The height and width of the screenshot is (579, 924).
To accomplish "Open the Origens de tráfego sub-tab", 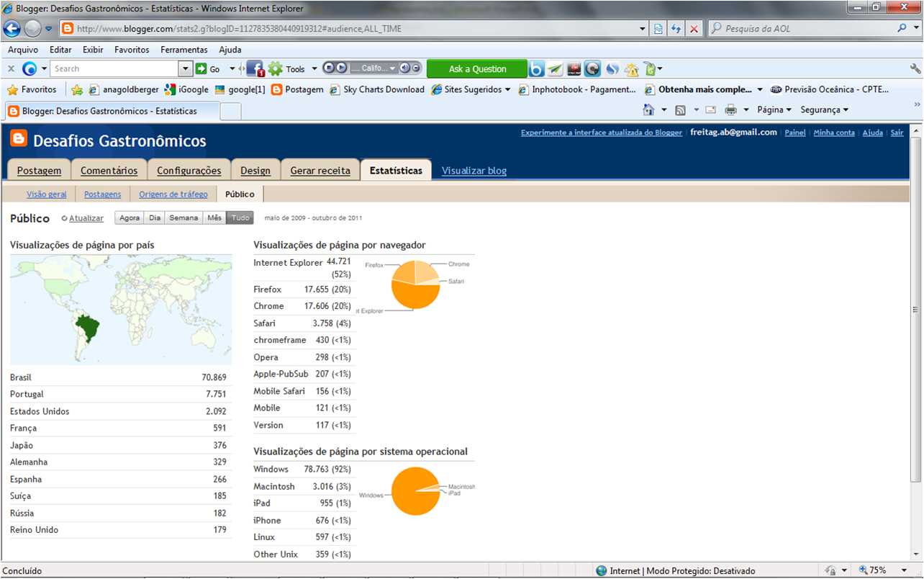I will pyautogui.click(x=173, y=194).
